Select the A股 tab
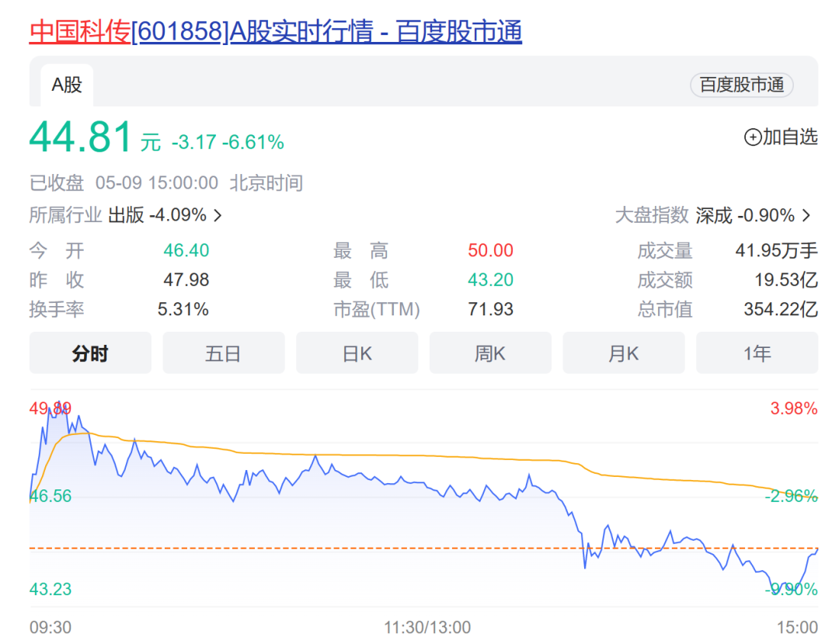This screenshot has width=839, height=644. coord(67,85)
